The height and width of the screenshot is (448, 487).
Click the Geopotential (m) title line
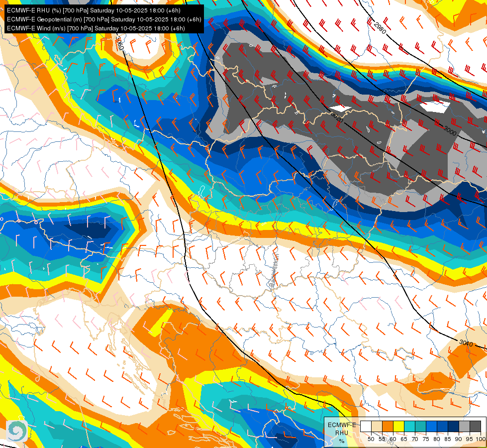[104, 19]
